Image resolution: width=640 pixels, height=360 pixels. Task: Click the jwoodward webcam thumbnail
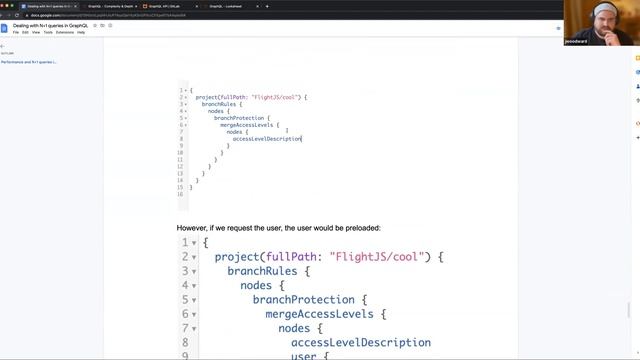coord(602,22)
